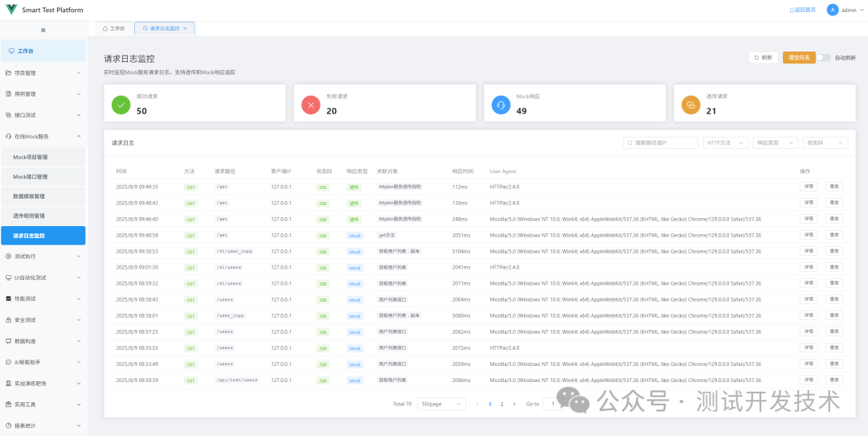Open the 透传规则管理 menu item
Image resolution: width=868 pixels, height=436 pixels.
(x=43, y=216)
